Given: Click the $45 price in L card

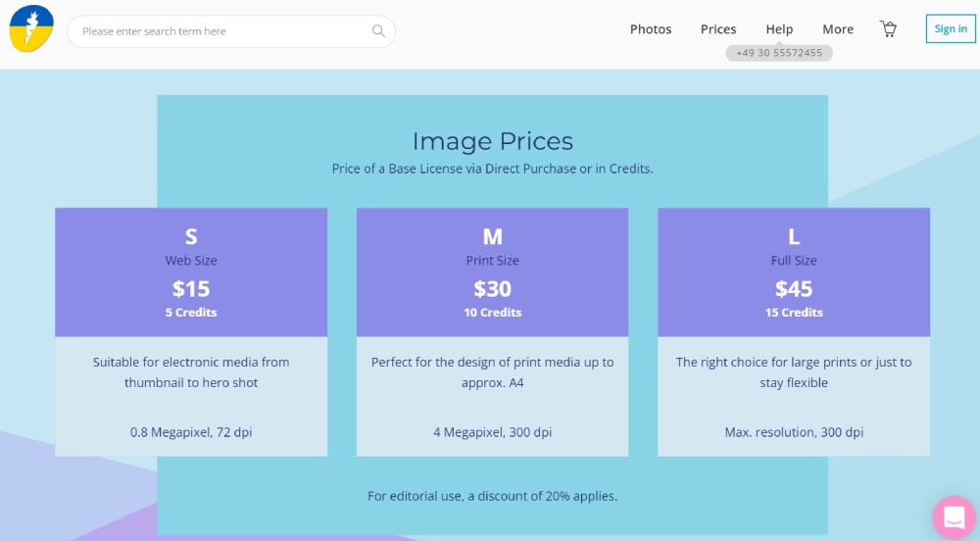Looking at the screenshot, I should tap(794, 289).
